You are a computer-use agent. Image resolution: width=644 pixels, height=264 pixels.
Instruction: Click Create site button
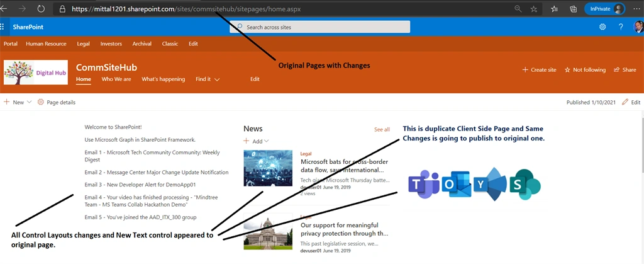click(x=539, y=70)
